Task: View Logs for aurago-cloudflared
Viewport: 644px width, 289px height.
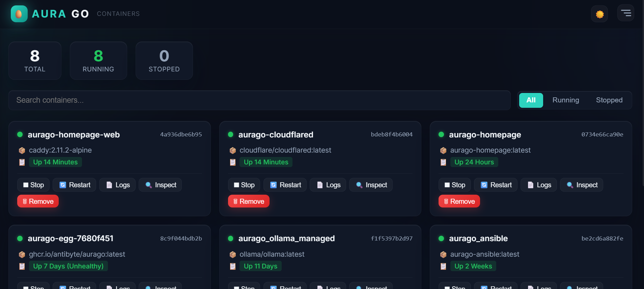Action: click(x=328, y=185)
